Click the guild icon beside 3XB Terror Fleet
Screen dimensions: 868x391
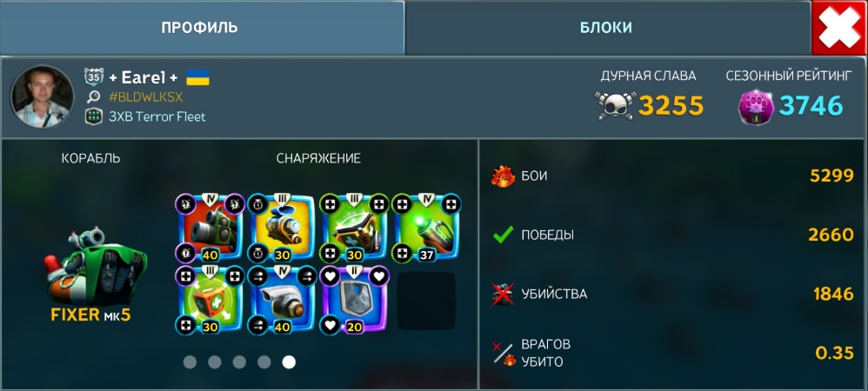click(x=94, y=116)
